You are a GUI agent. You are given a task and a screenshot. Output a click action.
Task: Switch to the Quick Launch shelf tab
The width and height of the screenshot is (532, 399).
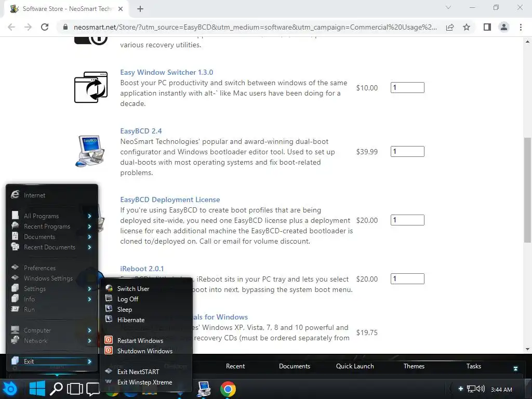[355, 366]
